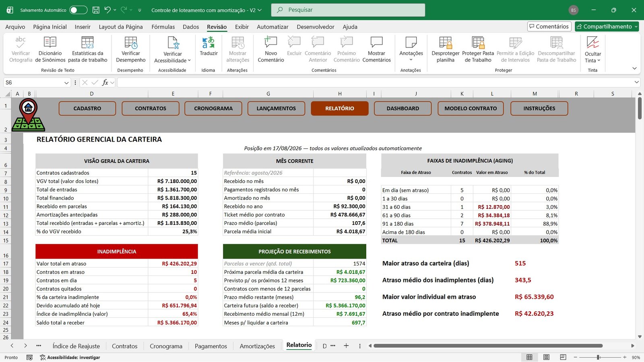
Task: Open Customize Quick Access Toolbar dropdown
Action: point(140,10)
